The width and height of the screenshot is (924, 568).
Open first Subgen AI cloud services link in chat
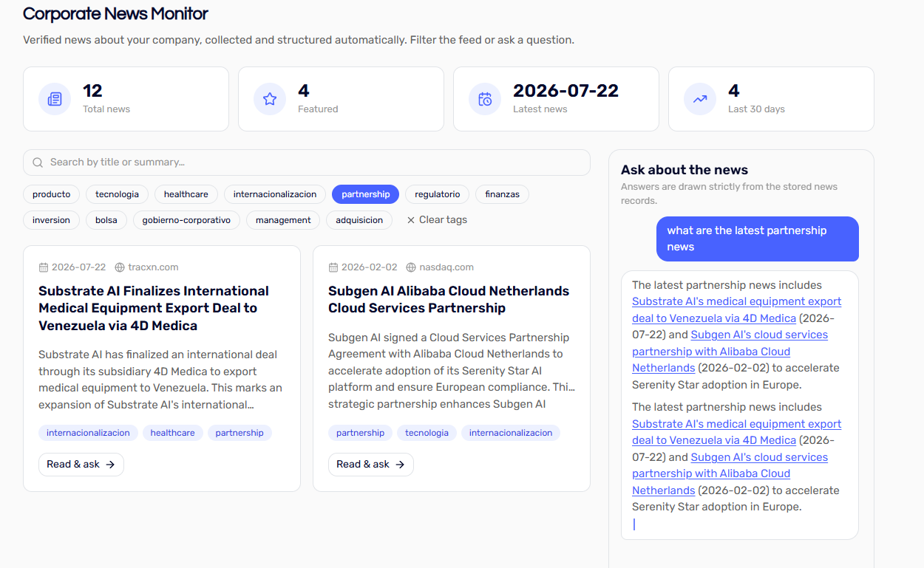730,351
